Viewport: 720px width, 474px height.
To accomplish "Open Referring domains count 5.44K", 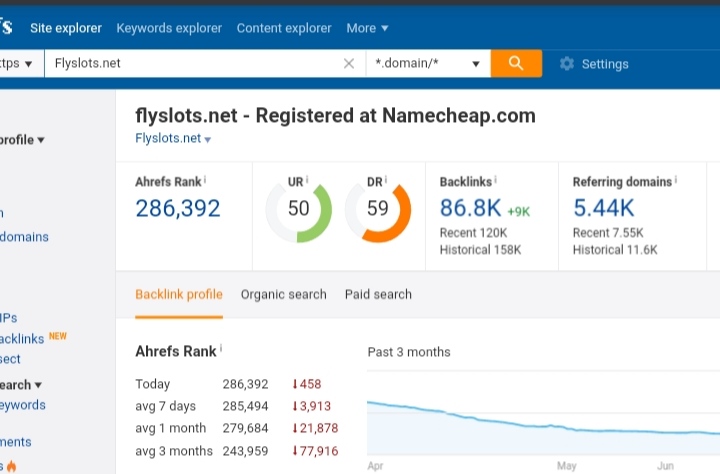I will (x=603, y=208).
